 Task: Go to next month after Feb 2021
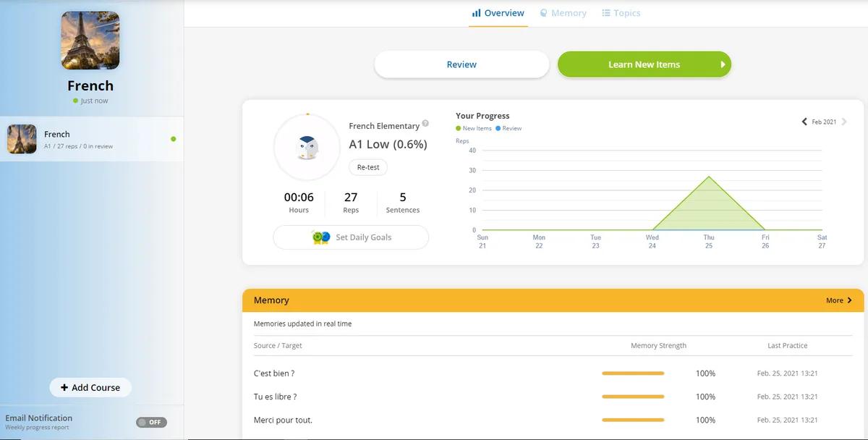pyautogui.click(x=844, y=122)
